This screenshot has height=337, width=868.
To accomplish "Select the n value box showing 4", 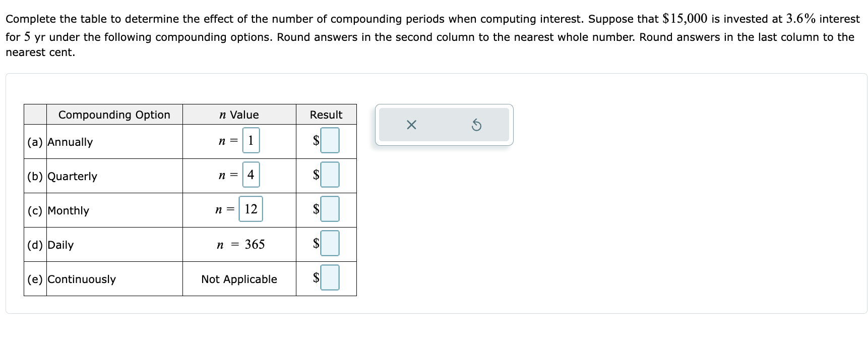I will pyautogui.click(x=251, y=175).
